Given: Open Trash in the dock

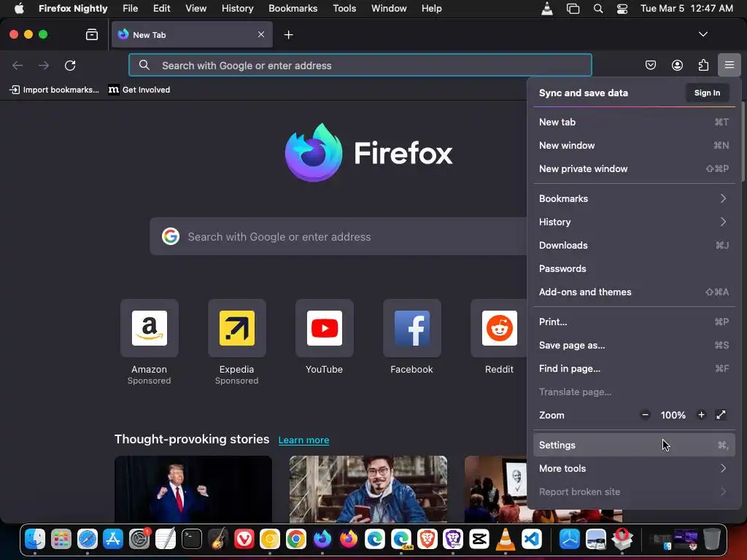Looking at the screenshot, I should 711,539.
